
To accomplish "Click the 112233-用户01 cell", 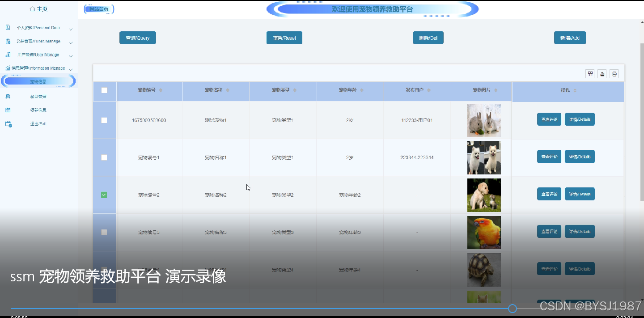I will 417,120.
